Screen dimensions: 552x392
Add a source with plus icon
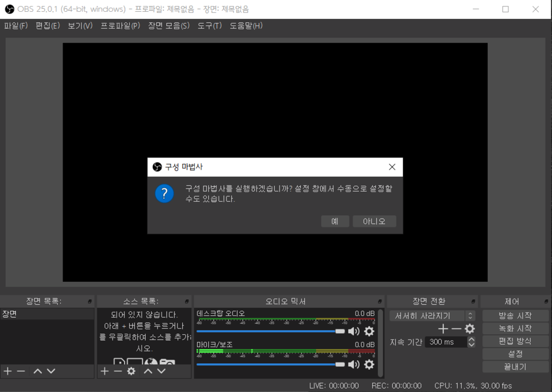[104, 371]
